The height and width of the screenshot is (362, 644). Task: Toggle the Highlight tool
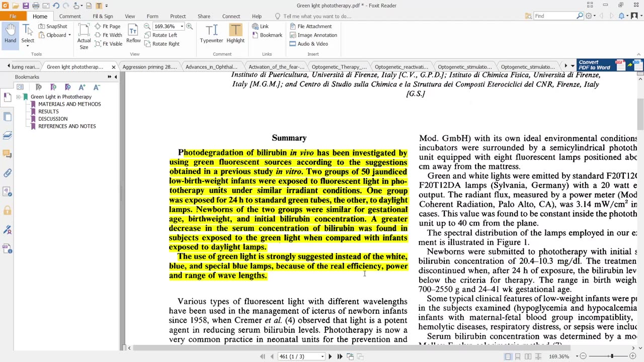235,34
